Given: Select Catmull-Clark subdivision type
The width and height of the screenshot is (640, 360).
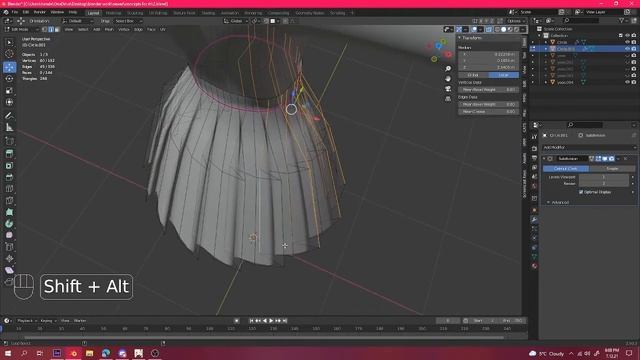Looking at the screenshot, I should 566,169.
